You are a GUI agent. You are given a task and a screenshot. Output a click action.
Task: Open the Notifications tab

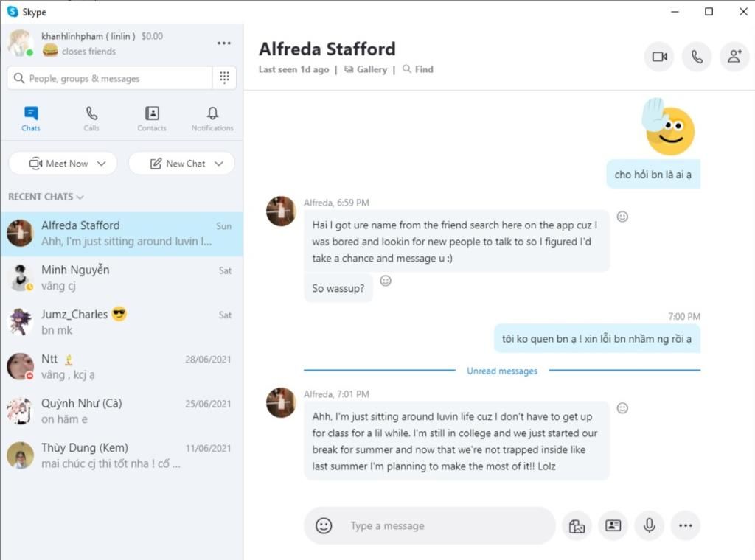coord(212,118)
